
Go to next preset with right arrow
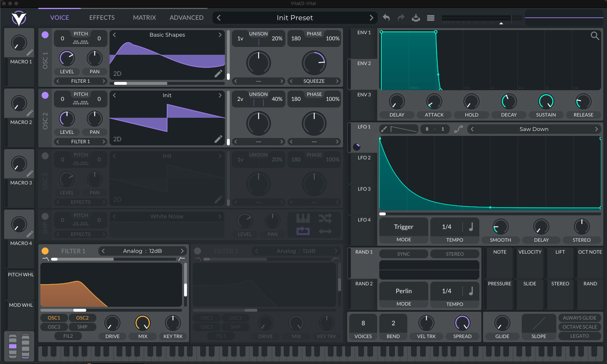coord(371,18)
